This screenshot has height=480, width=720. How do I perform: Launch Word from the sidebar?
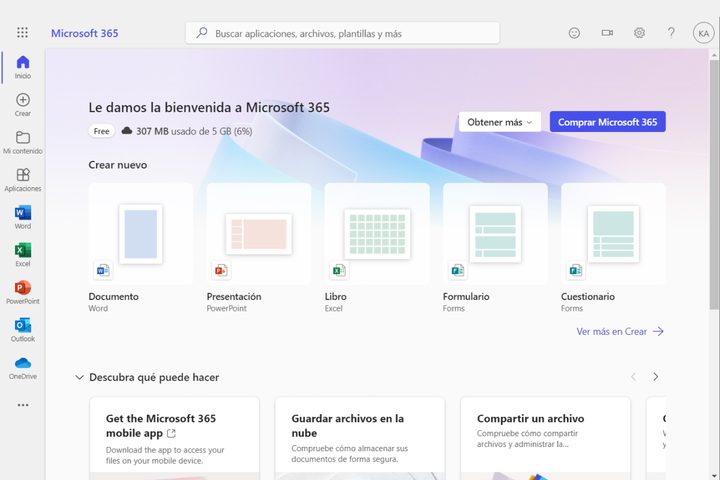22,217
